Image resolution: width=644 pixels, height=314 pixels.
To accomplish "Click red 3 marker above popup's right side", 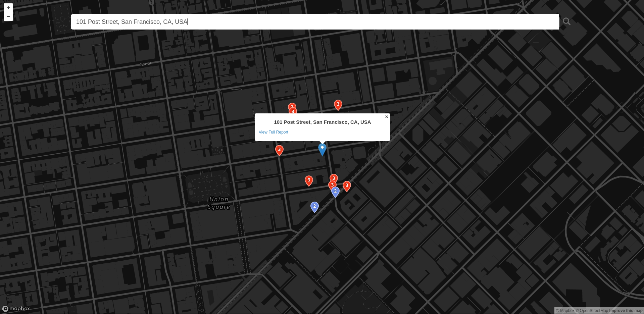I will point(338,105).
